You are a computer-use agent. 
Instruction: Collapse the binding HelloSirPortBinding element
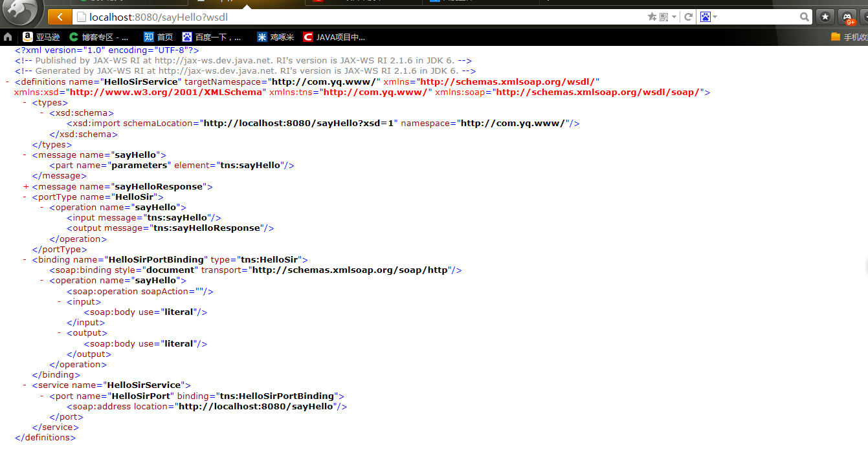click(x=25, y=259)
